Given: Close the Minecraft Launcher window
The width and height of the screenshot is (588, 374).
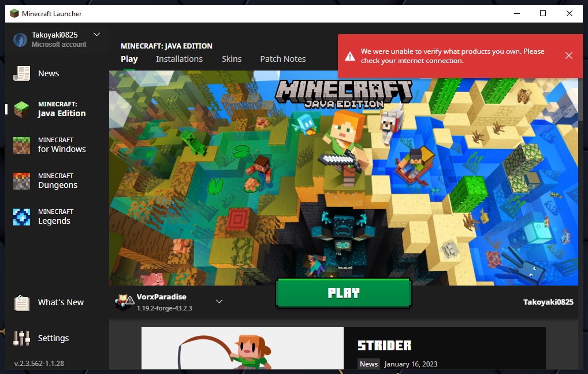Looking at the screenshot, I should point(570,13).
